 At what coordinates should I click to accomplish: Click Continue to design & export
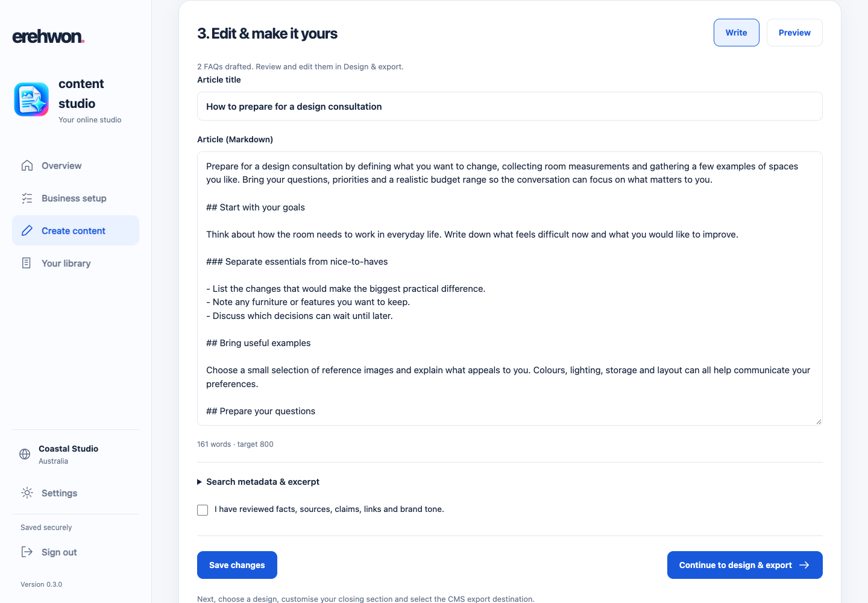tap(745, 565)
